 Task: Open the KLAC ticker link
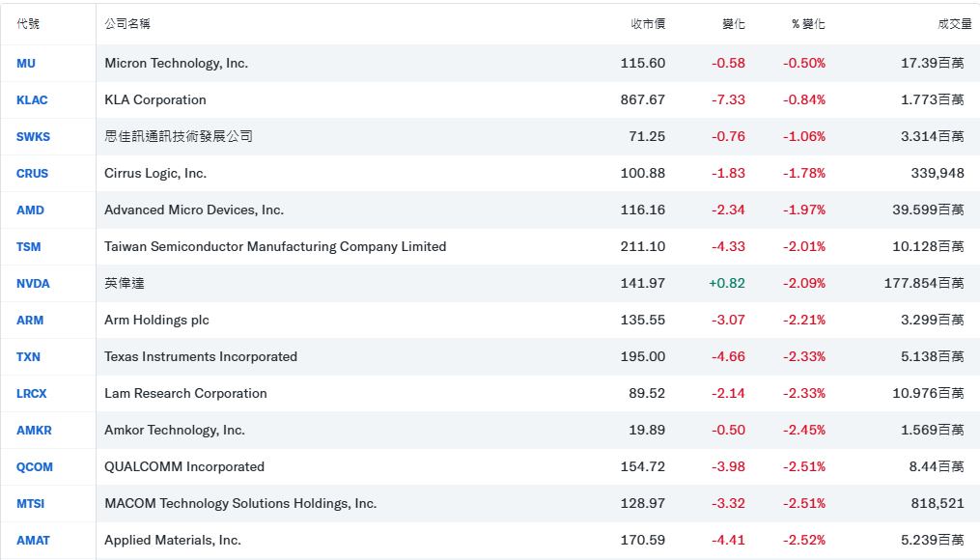coord(32,100)
